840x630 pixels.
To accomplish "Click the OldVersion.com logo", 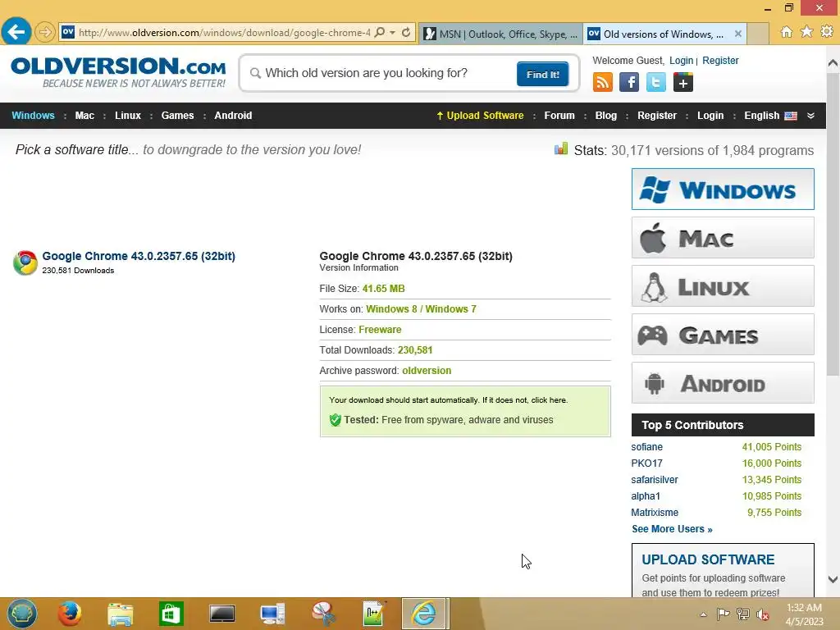I will [x=118, y=72].
